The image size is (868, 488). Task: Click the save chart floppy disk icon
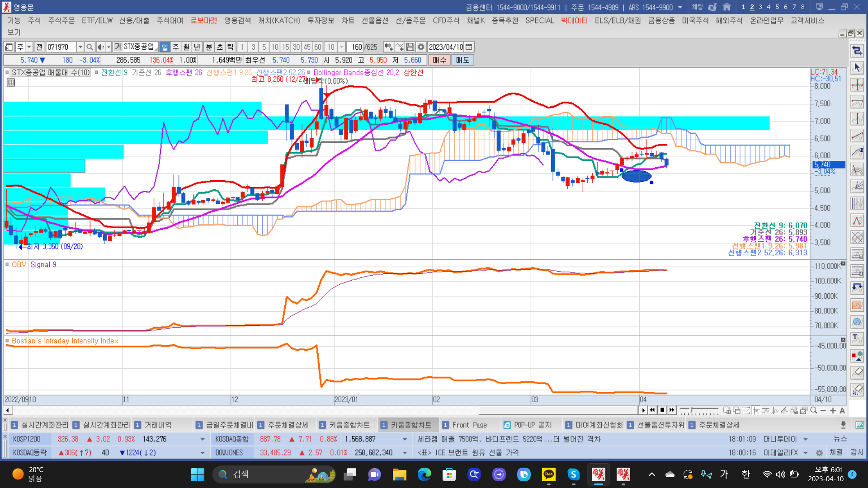[410, 47]
